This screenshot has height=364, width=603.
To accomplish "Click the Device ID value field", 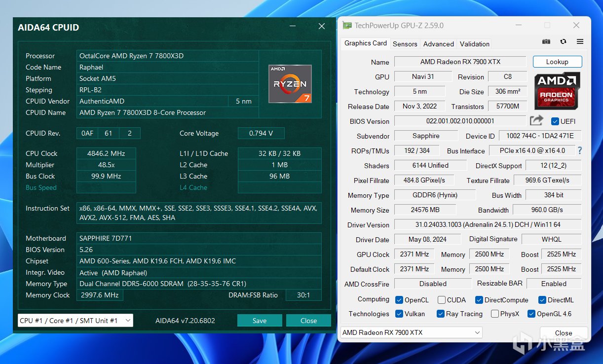I will [x=540, y=136].
